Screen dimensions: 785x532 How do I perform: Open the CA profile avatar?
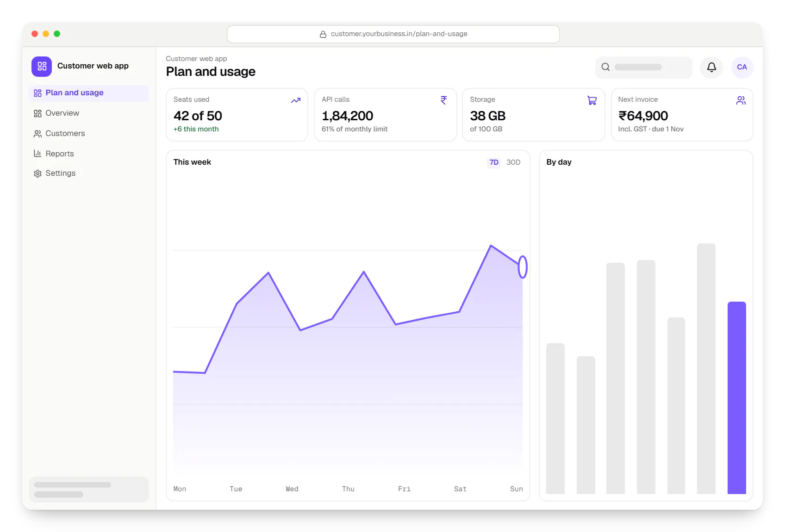coord(742,67)
